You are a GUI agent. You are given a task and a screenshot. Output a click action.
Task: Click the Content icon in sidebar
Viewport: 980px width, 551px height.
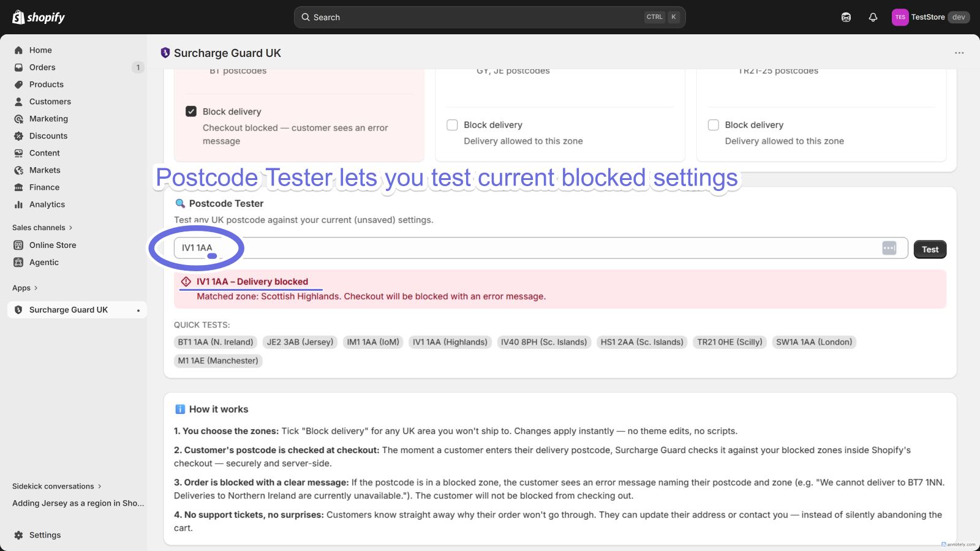click(x=18, y=153)
